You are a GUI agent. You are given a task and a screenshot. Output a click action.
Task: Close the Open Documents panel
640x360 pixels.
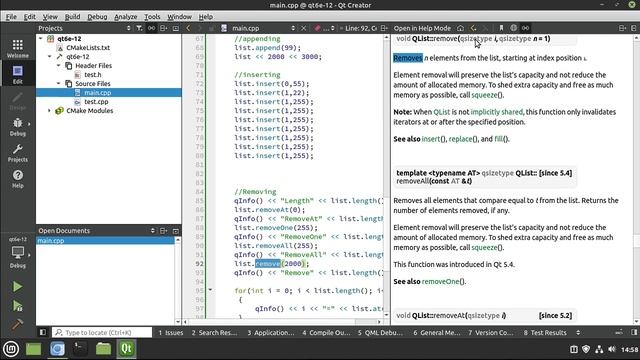coord(176,231)
